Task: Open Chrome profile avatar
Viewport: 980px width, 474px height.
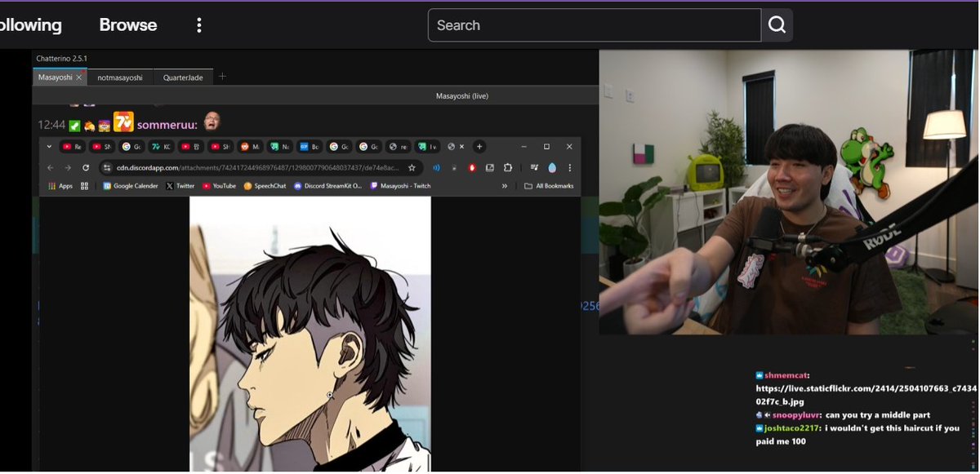Action: 552,167
